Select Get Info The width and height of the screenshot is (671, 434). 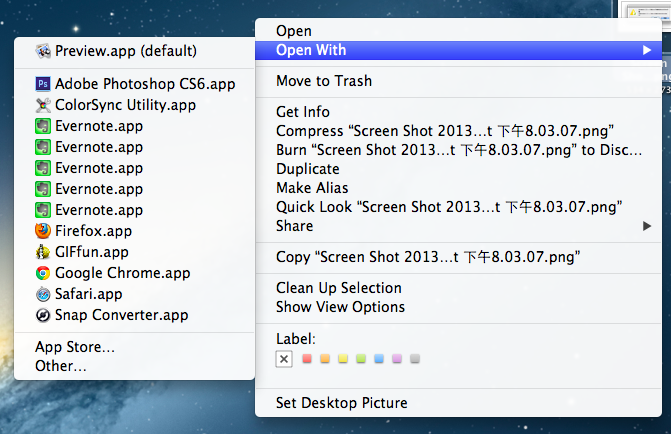click(458, 112)
